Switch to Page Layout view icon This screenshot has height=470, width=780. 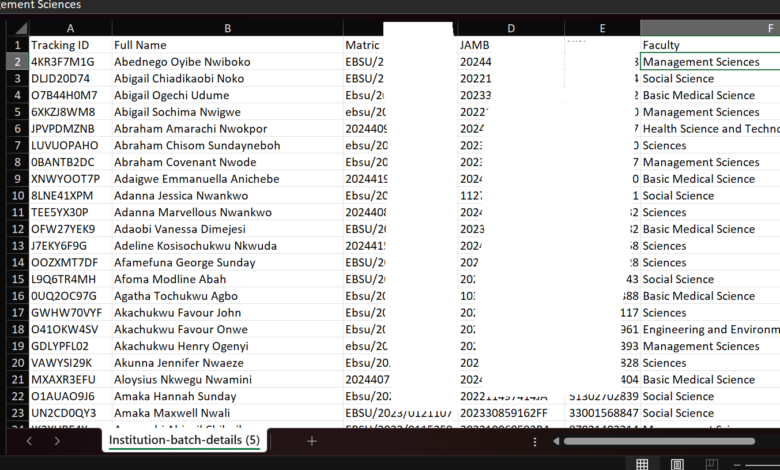[x=677, y=464]
